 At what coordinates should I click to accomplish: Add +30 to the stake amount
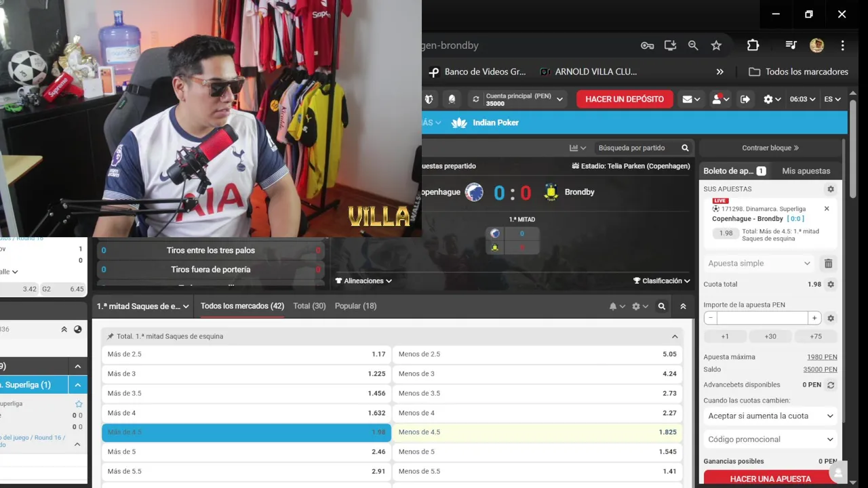pyautogui.click(x=770, y=336)
